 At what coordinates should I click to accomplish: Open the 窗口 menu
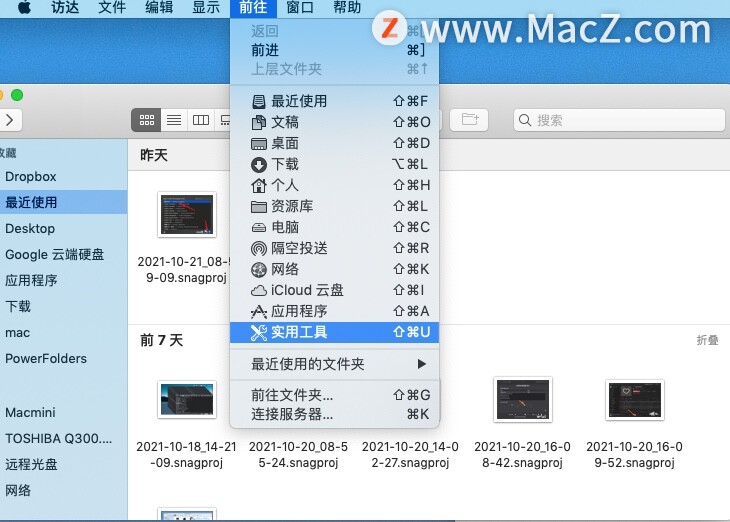[x=300, y=7]
